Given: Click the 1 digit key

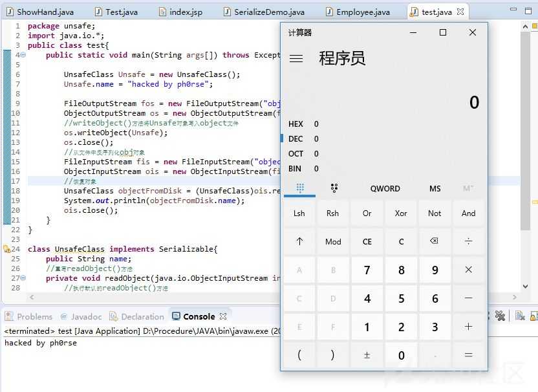Looking at the screenshot, I should click(x=367, y=327).
